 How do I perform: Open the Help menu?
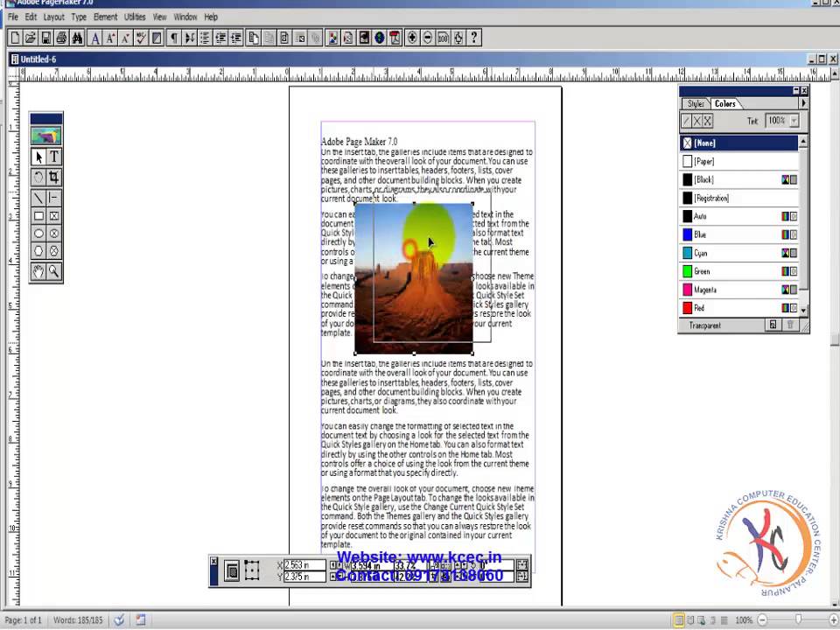(211, 17)
